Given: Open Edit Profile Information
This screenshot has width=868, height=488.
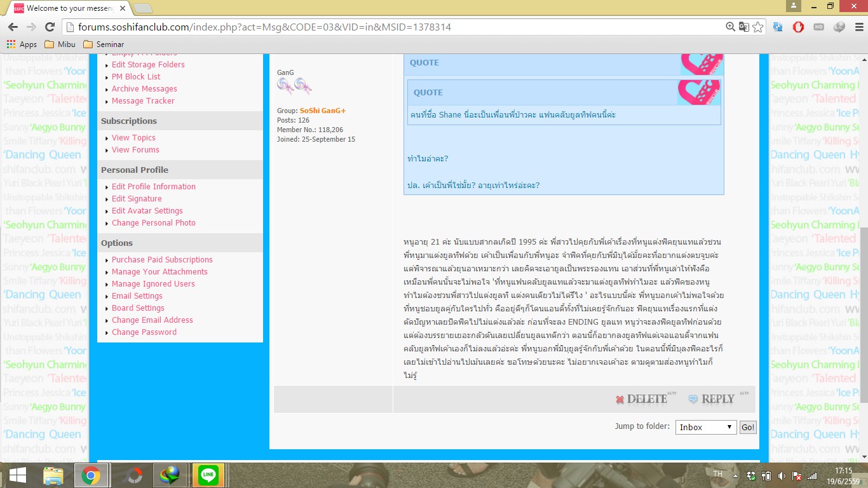Looking at the screenshot, I should tap(154, 187).
